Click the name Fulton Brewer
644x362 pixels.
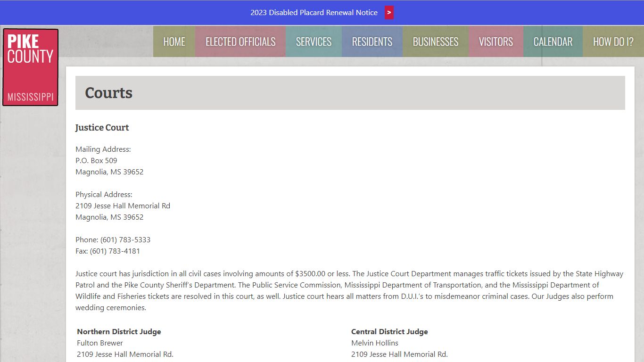(x=100, y=343)
